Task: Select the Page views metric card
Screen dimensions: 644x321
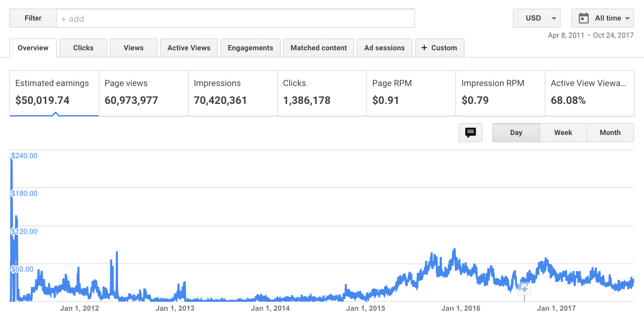Action: click(143, 93)
